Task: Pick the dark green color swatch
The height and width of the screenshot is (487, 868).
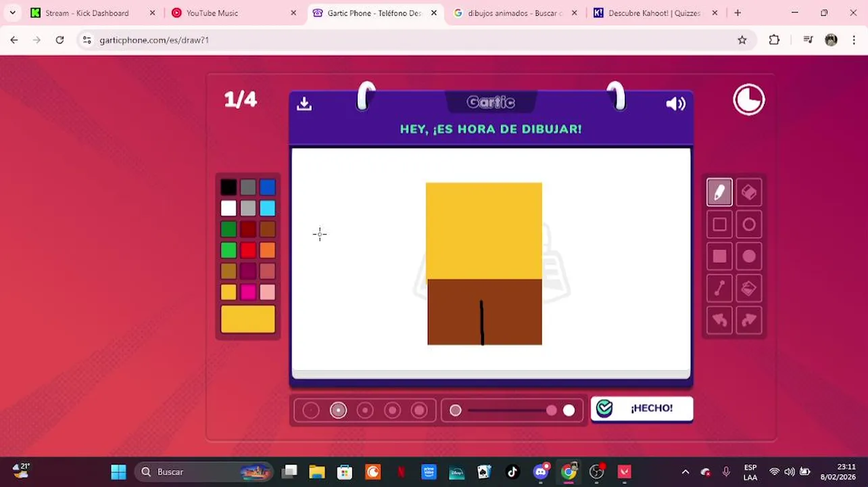Action: (228, 229)
